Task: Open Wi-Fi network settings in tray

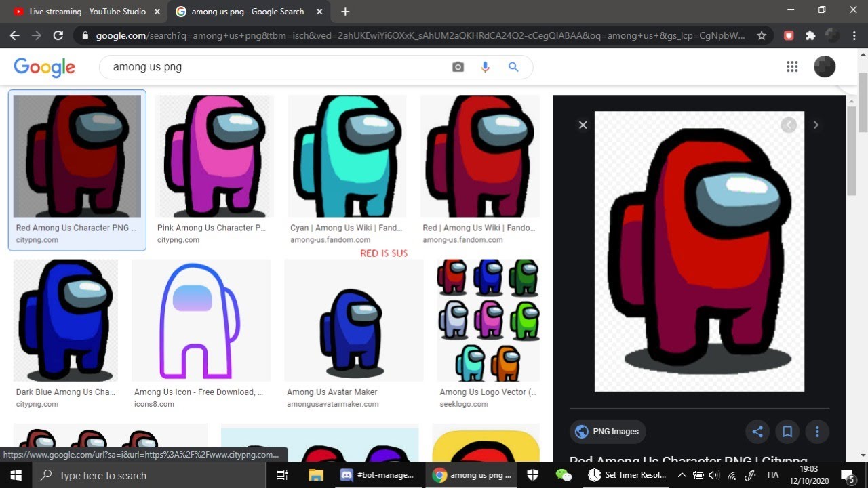Action: 732,475
